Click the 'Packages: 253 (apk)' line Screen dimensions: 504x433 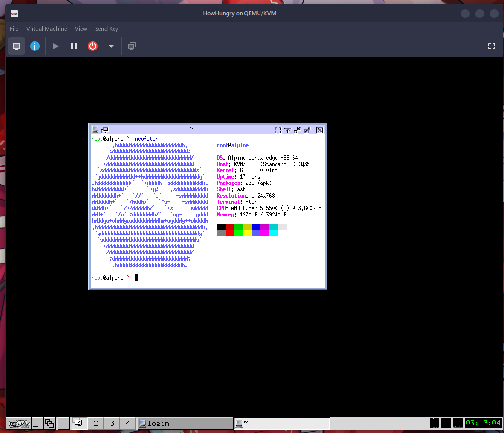pos(244,183)
